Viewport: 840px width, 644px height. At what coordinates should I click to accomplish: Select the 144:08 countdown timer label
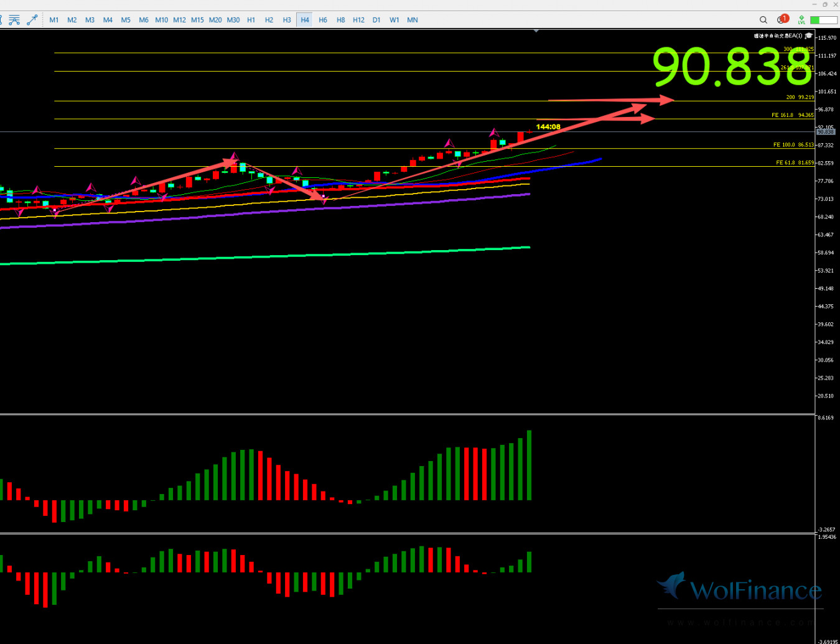pyautogui.click(x=548, y=127)
